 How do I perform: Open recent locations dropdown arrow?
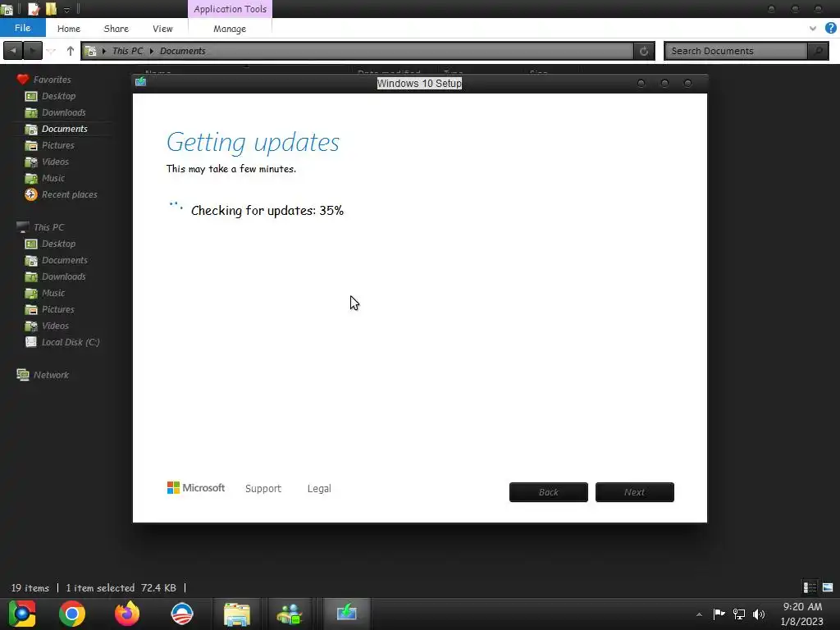click(x=51, y=52)
